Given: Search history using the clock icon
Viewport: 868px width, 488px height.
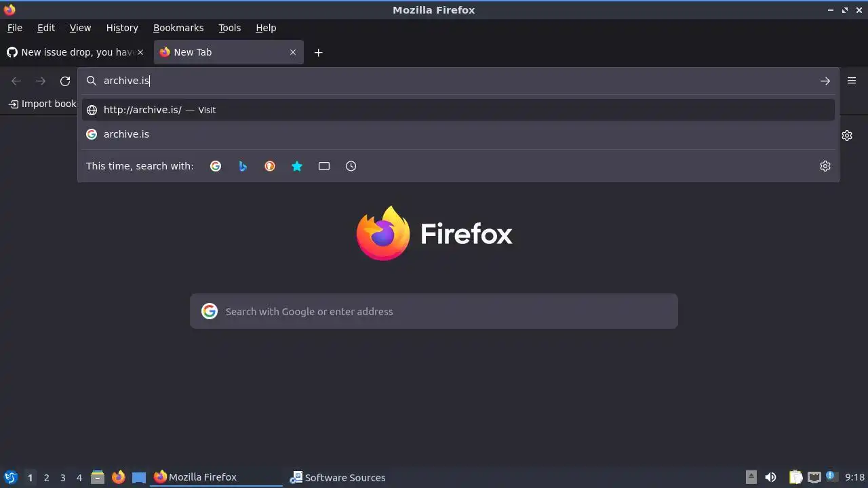Looking at the screenshot, I should pyautogui.click(x=351, y=166).
